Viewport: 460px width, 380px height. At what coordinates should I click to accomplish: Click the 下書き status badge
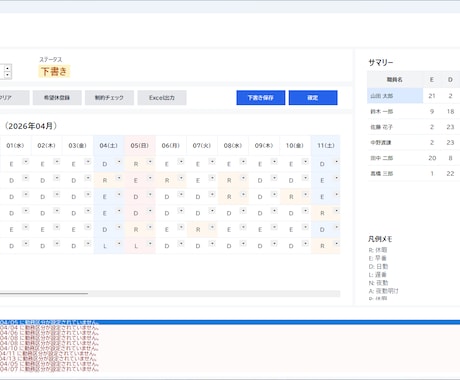pos(54,71)
